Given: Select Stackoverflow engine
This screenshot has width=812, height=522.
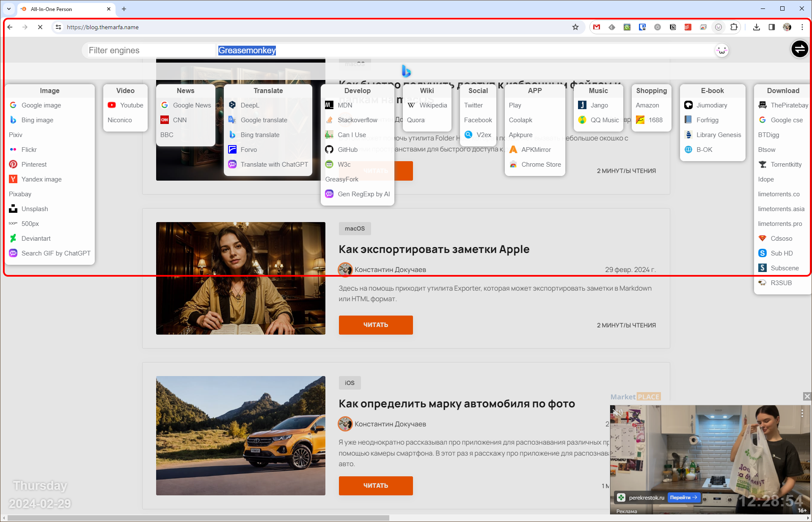Looking at the screenshot, I should click(x=358, y=120).
